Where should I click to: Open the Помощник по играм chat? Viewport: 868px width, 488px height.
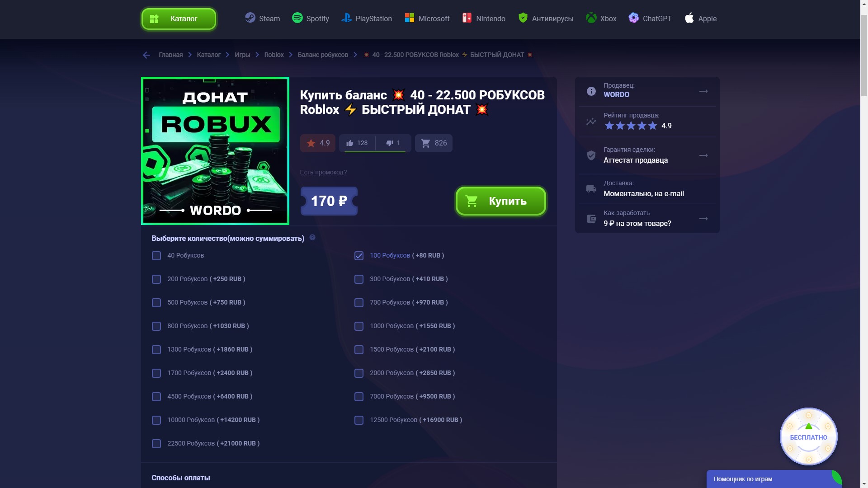pos(774,479)
